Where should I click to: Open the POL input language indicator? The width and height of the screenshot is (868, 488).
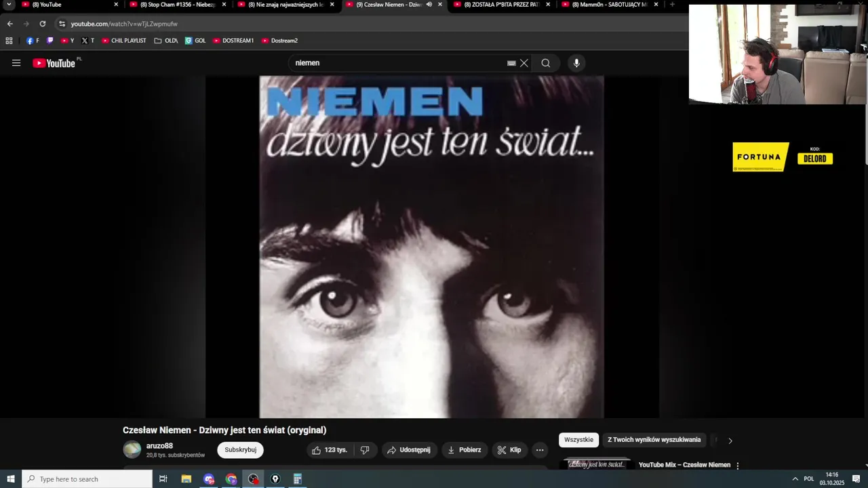click(809, 479)
